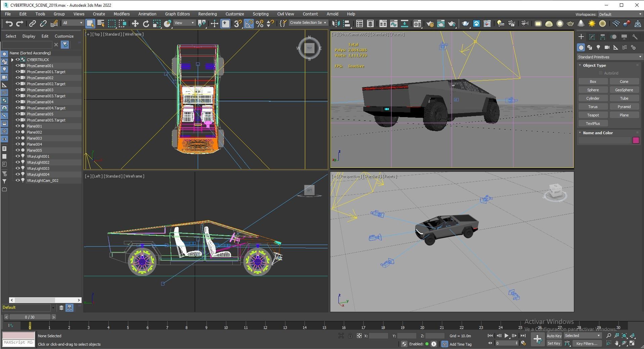Viewport: 644px width, 349px height.
Task: Choose the Select and Move tool
Action: pos(135,23)
